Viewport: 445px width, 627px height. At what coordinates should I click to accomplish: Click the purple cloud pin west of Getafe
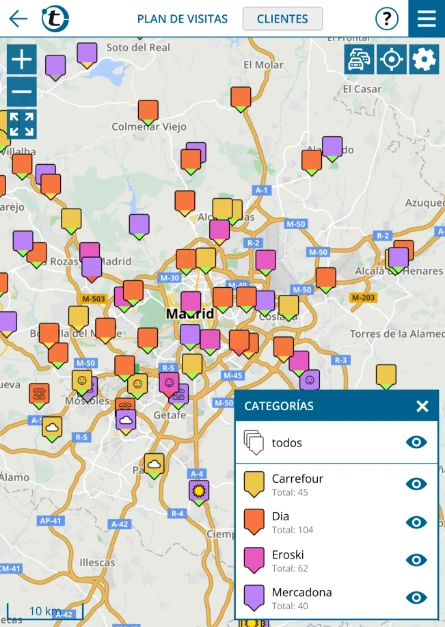[126, 422]
